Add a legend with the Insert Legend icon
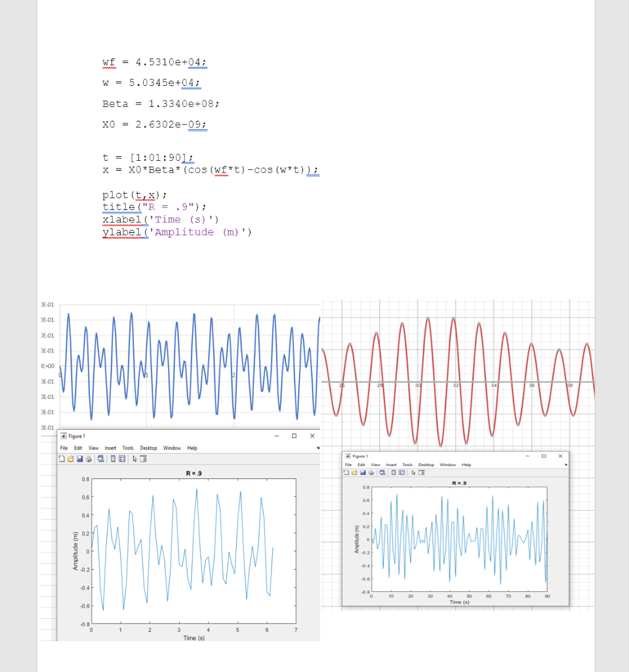The height and width of the screenshot is (672, 629). point(121,457)
